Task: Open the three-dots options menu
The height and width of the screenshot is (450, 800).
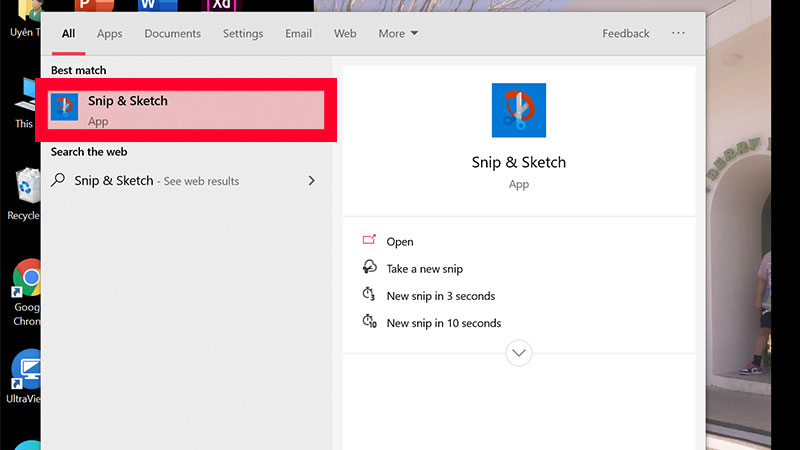Action: click(x=679, y=33)
